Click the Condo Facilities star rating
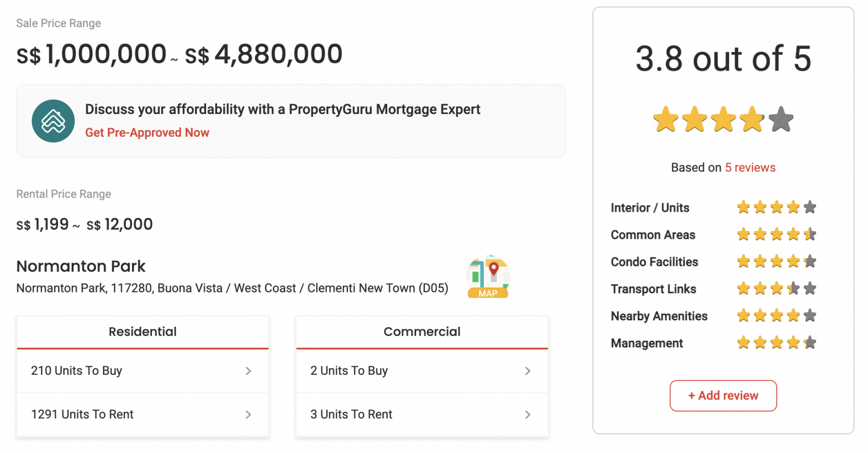This screenshot has height=453, width=868. [776, 261]
